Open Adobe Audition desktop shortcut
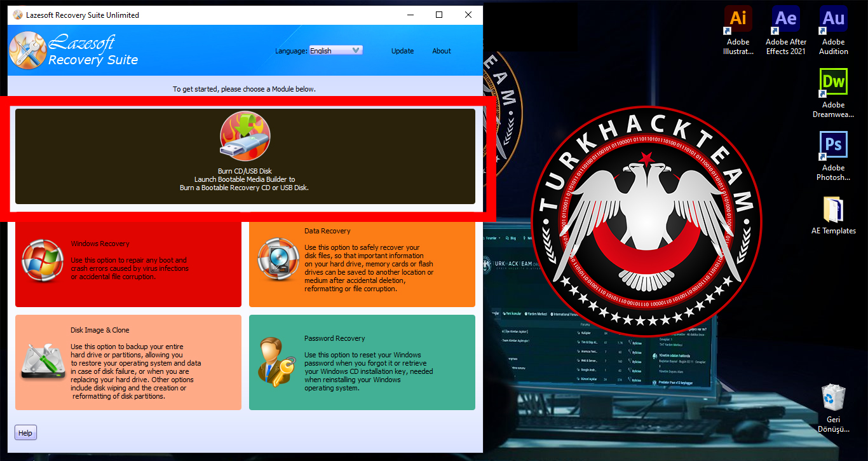 (833, 31)
